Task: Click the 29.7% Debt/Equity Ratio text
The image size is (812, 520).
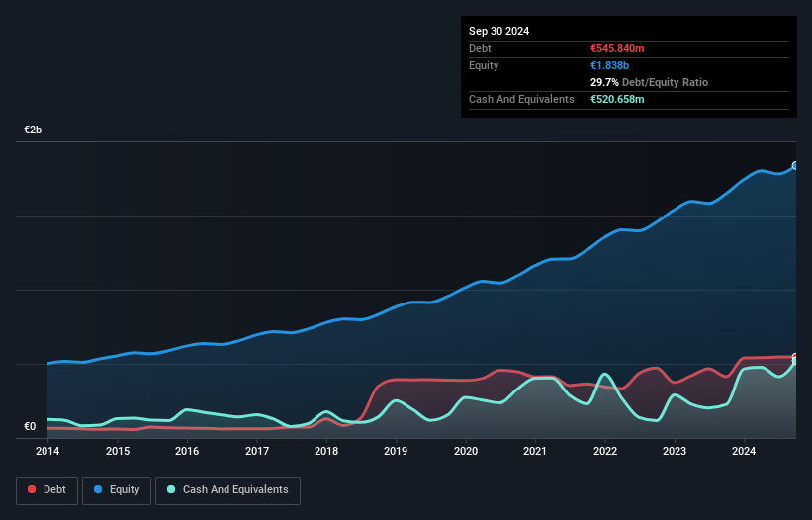Action: (x=649, y=82)
